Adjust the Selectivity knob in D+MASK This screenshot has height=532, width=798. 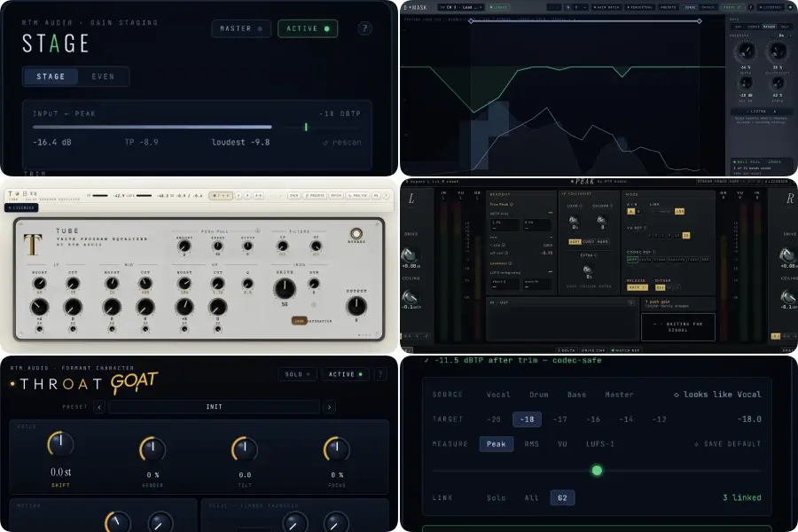pos(778,52)
